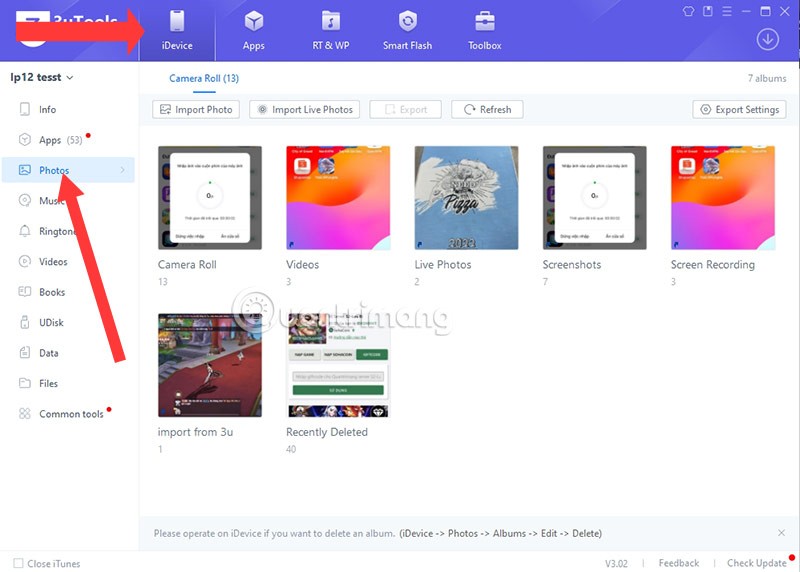The width and height of the screenshot is (800, 572).
Task: Open Videos in the left sidebar
Action: click(x=53, y=262)
